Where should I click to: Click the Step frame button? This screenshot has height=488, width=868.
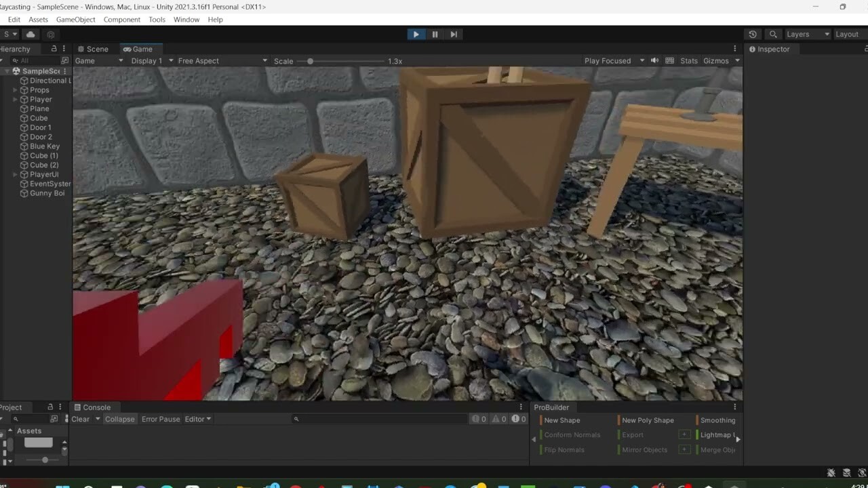(x=454, y=34)
